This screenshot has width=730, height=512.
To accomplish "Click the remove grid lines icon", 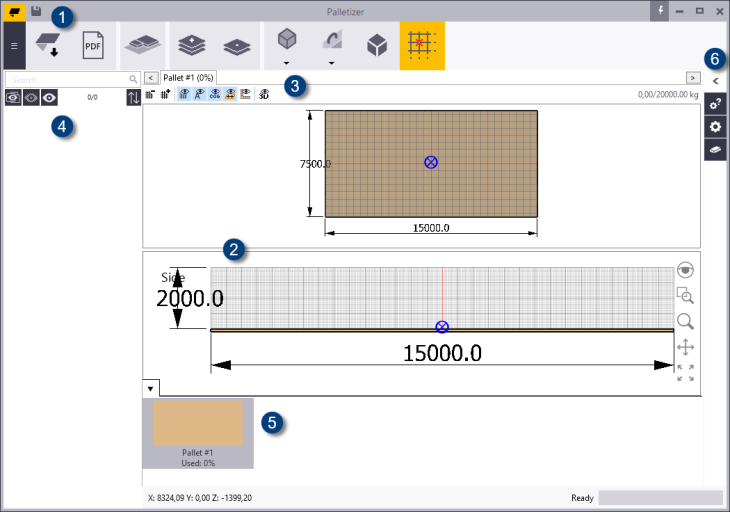I will [x=150, y=94].
